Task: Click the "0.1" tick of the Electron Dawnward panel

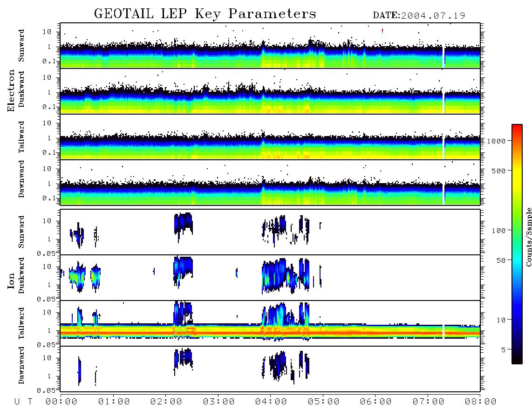Action: click(48, 198)
